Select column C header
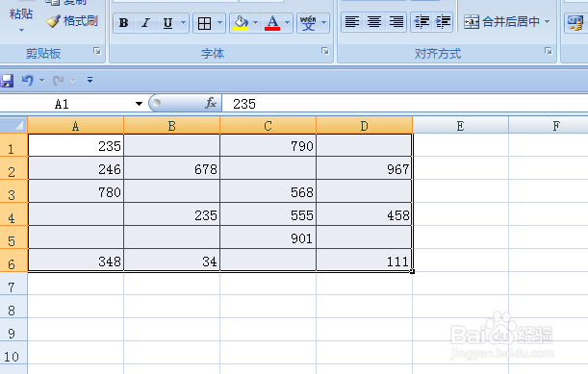Image resolution: width=588 pixels, height=374 pixels. coord(268,126)
